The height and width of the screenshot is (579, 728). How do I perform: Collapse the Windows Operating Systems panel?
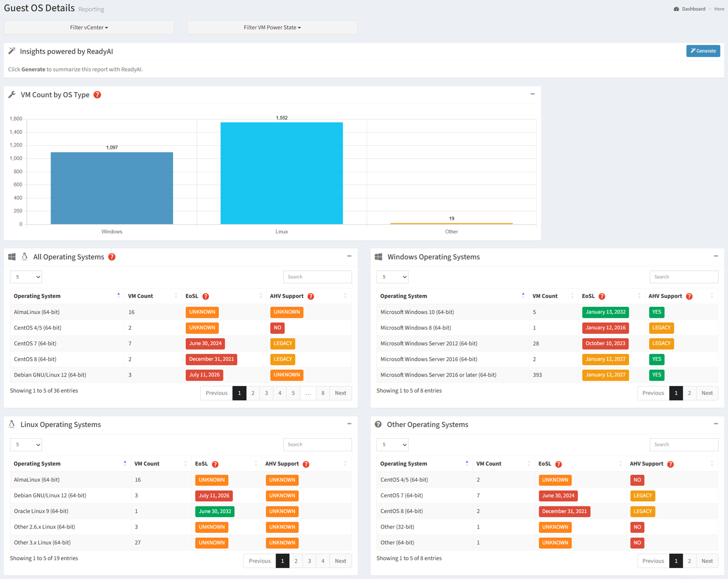[x=716, y=256]
